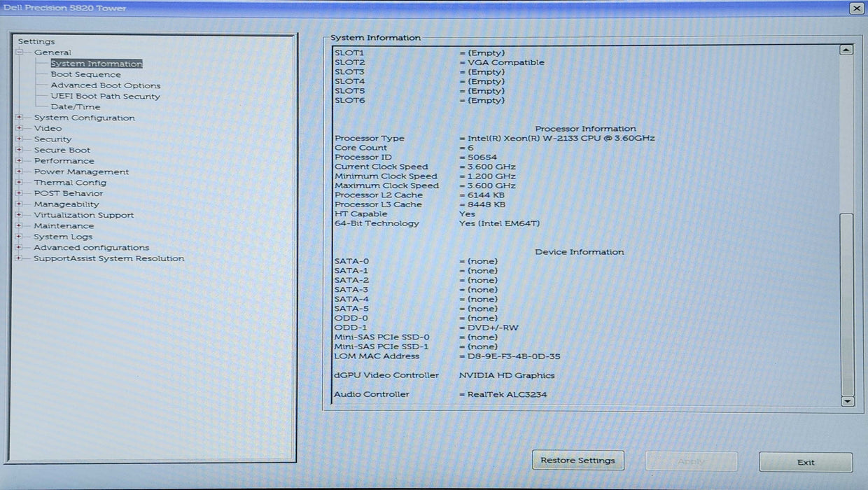Expand the Virtualization Support node
Image resolution: width=868 pixels, height=490 pixels.
[x=20, y=216]
